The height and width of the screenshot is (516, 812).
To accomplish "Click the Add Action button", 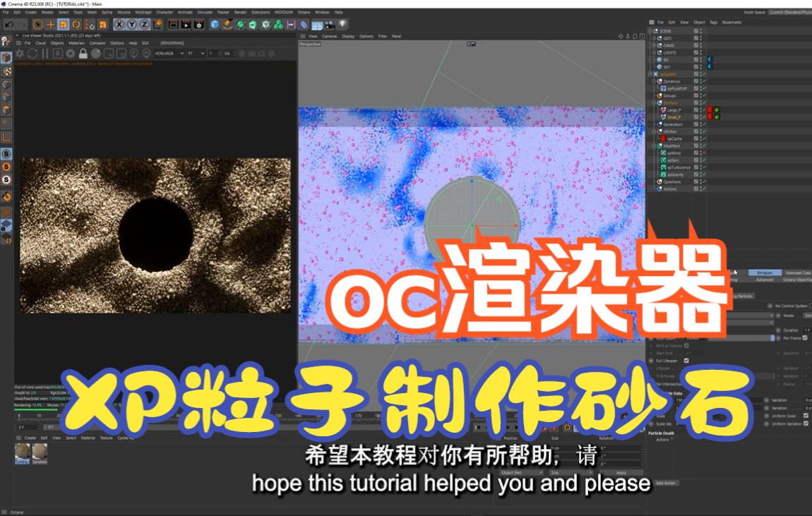I will (666, 483).
